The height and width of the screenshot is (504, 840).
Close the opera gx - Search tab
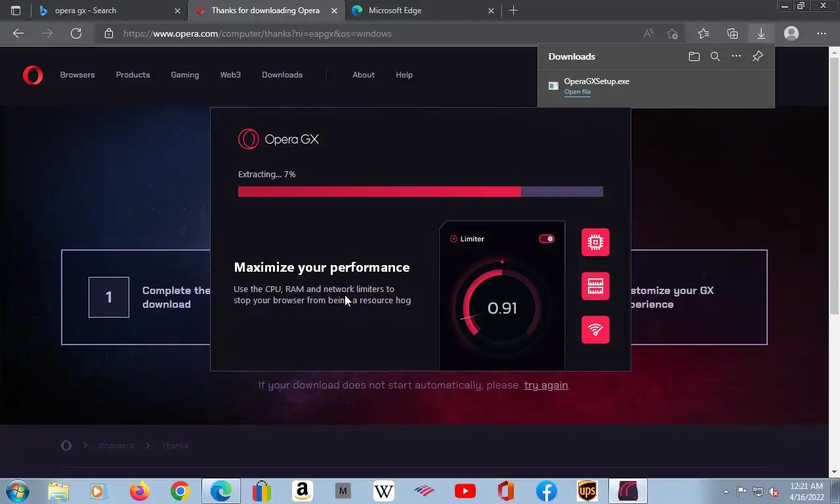(177, 10)
